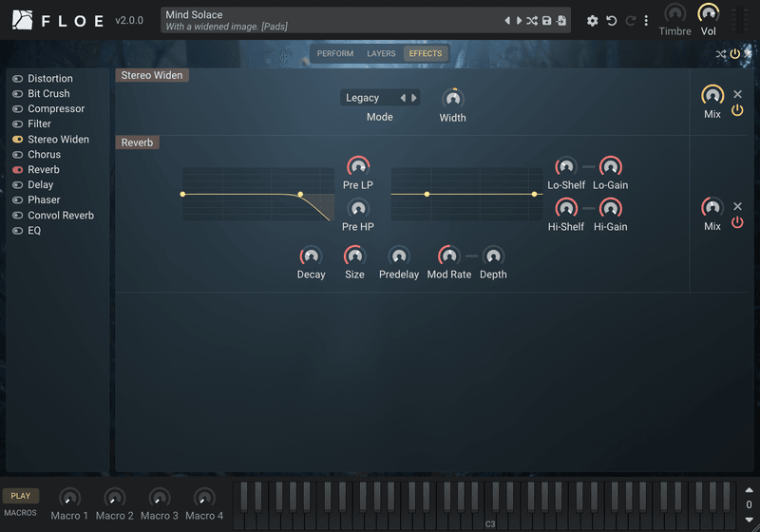The image size is (760, 532).
Task: Click the Reverb power icon
Action: (x=737, y=222)
